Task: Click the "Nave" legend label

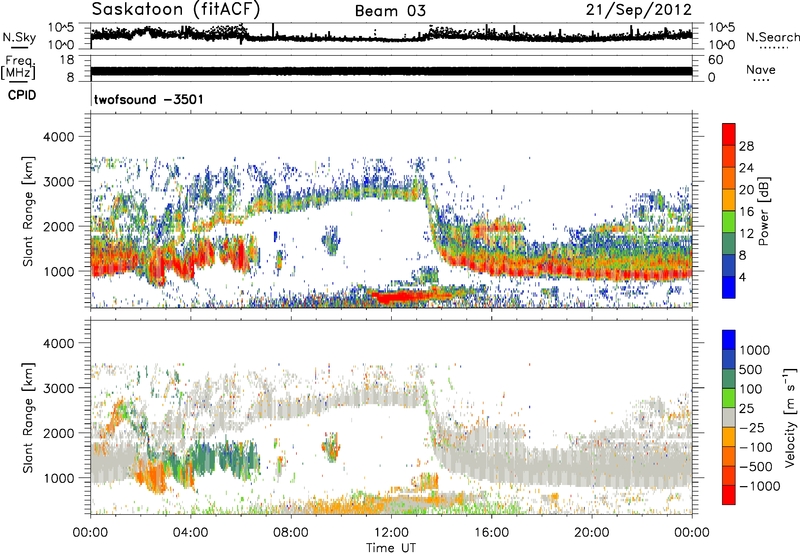Action: 761,70
